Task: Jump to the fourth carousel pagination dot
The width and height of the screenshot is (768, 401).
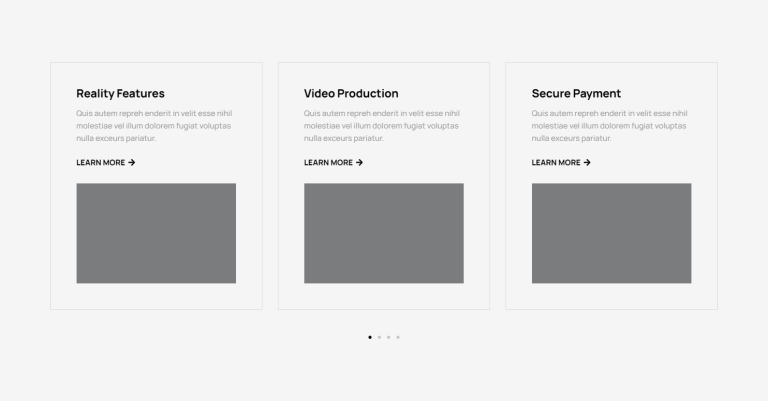Action: coord(398,337)
